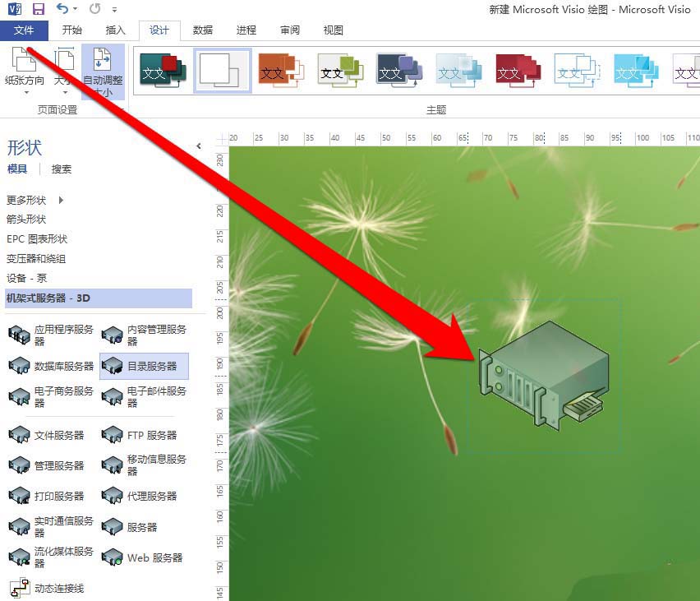700x601 pixels.
Task: Pick the 流化媒体服务器 shape icon
Action: (19, 557)
